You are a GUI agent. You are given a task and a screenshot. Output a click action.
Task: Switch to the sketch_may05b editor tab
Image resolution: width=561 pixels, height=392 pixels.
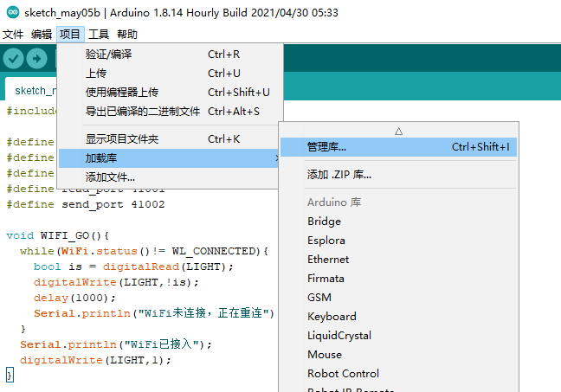pos(31,90)
